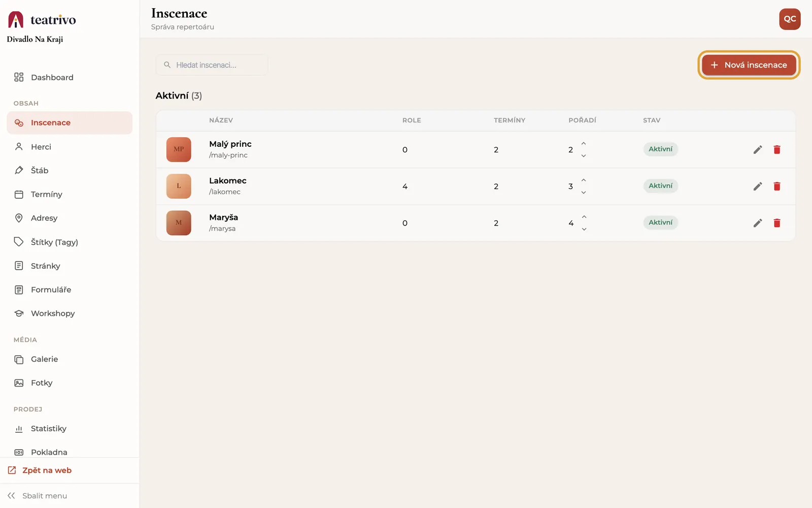Move Malý princ up in order
This screenshot has height=508, width=812.
click(x=584, y=144)
